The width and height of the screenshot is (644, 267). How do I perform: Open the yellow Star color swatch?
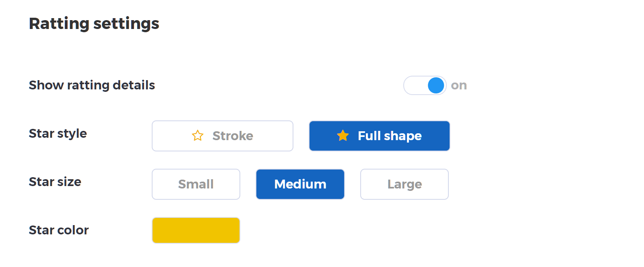pos(196,230)
